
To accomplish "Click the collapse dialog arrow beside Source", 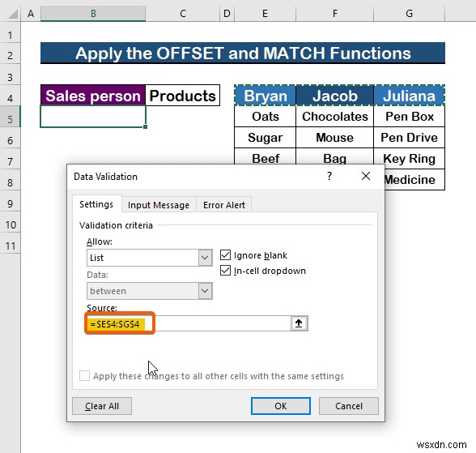I will [299, 323].
